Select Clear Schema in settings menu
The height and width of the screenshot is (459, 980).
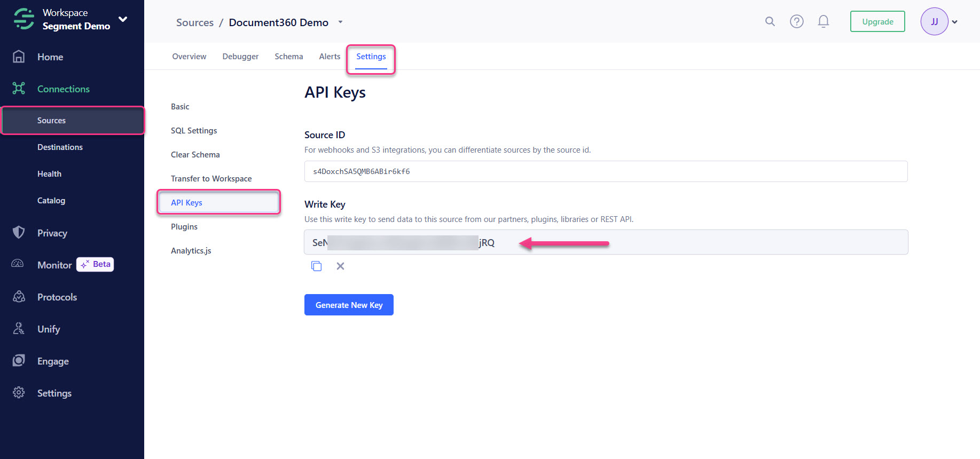tap(195, 155)
